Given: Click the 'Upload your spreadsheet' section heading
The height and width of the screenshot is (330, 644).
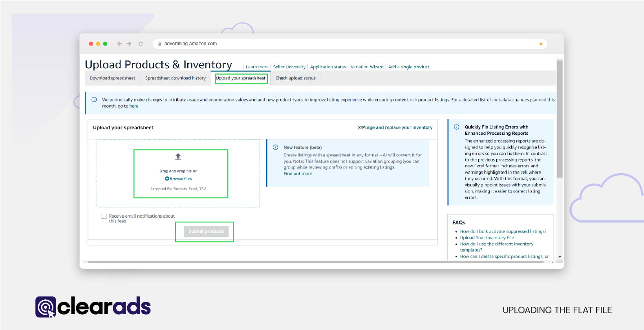Looking at the screenshot, I should point(123,128).
